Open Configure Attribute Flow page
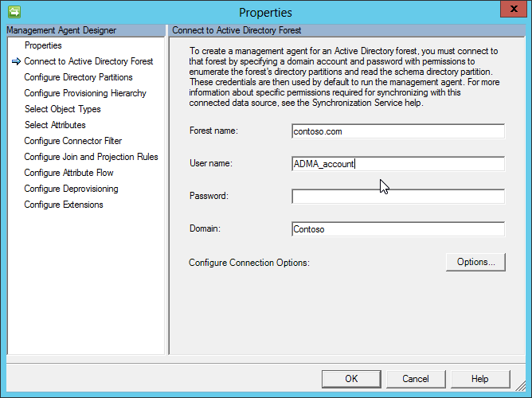The width and height of the screenshot is (532, 398). pyautogui.click(x=68, y=173)
